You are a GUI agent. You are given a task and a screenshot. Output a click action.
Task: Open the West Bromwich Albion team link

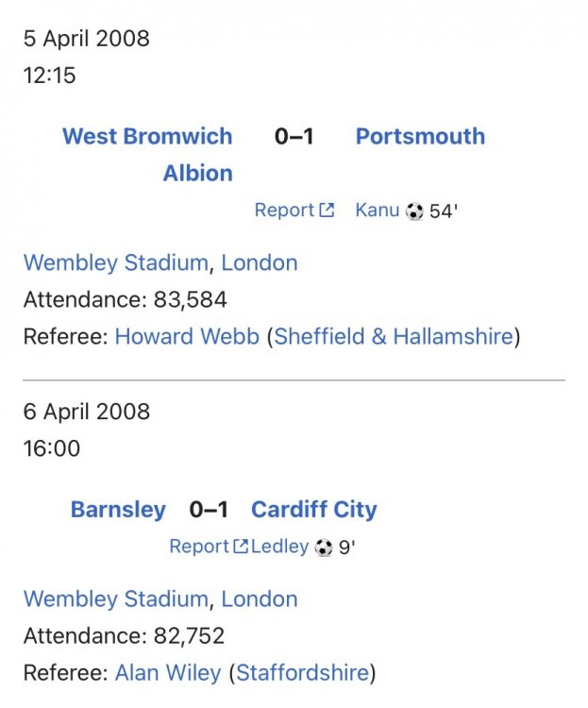147,137
